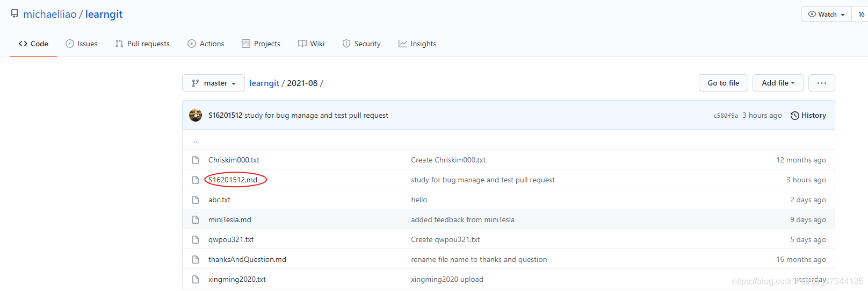The image size is (868, 291).
Task: Click the commit author avatar
Action: (196, 115)
